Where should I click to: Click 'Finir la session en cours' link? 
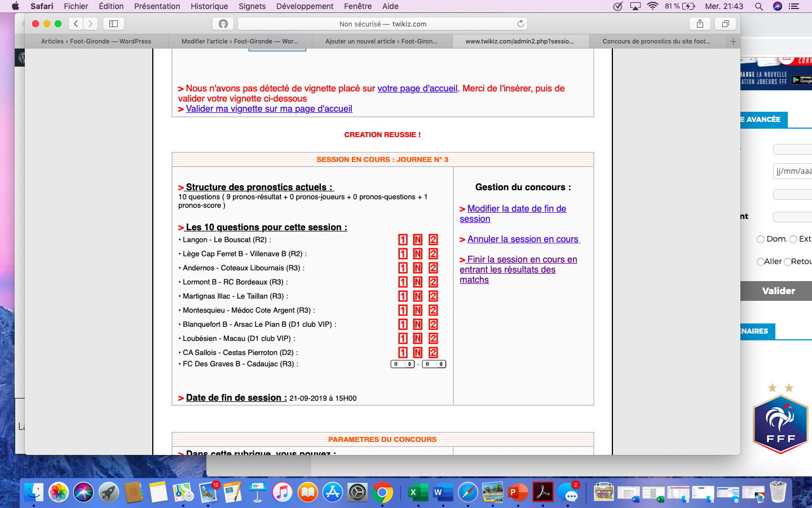tap(518, 270)
